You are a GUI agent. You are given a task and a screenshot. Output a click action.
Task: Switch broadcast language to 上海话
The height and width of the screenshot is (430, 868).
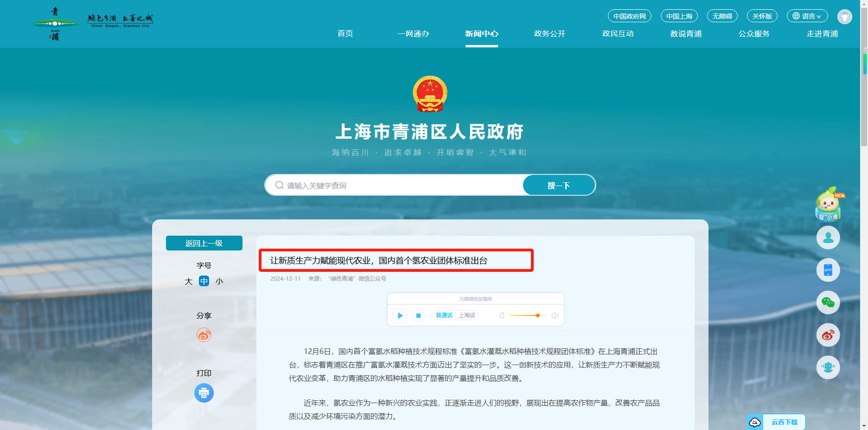467,315
